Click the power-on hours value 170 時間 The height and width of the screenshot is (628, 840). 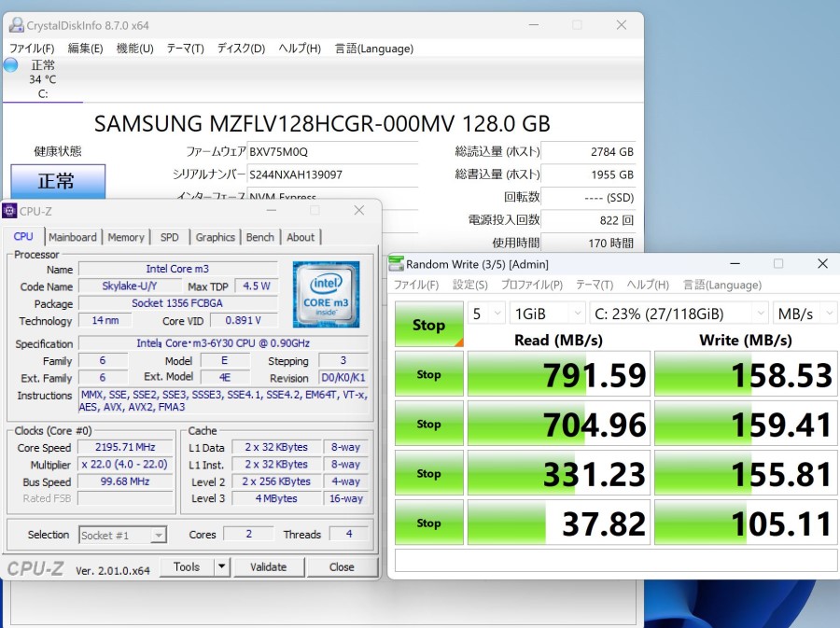click(x=588, y=243)
